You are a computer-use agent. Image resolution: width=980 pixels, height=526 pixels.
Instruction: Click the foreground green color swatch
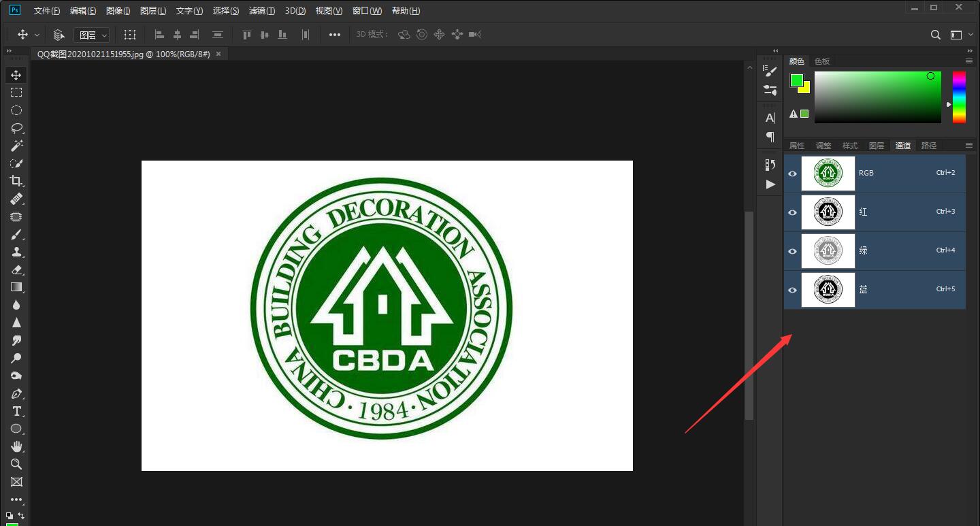(796, 80)
